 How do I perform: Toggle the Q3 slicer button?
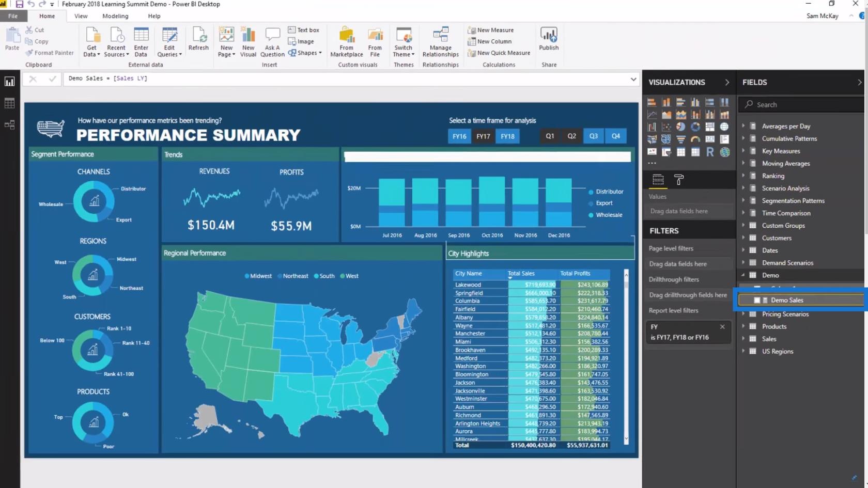[x=594, y=136]
